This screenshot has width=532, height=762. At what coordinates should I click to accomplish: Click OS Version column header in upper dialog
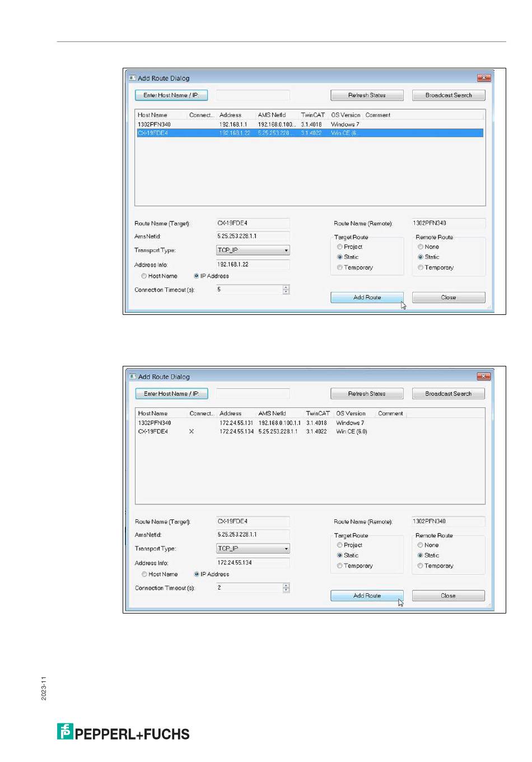[346, 115]
